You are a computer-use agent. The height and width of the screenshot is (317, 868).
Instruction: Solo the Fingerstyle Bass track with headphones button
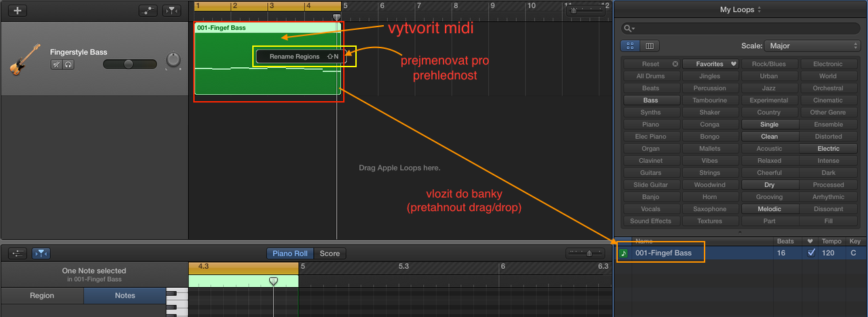point(68,64)
